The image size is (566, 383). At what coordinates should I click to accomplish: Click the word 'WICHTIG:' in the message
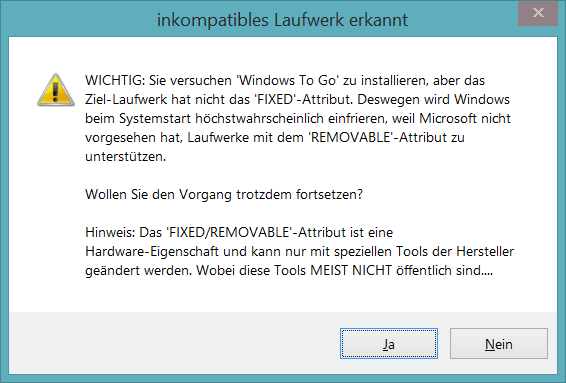pyautogui.click(x=115, y=80)
